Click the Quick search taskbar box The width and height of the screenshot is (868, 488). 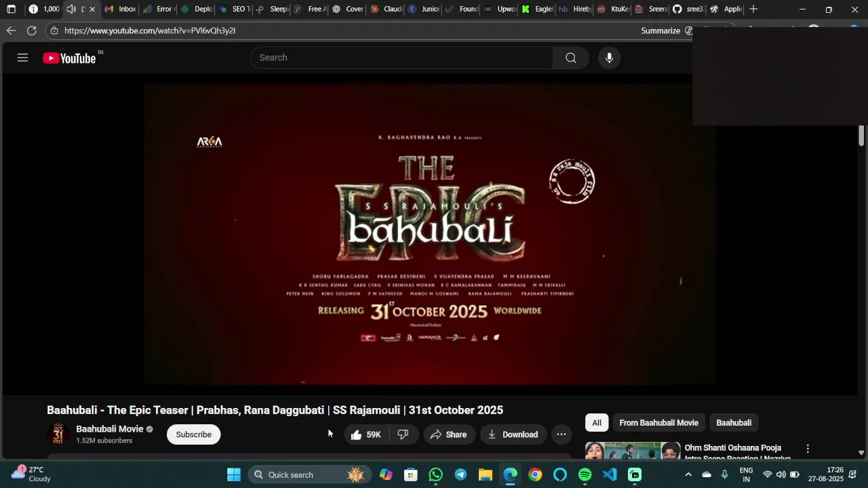[309, 474]
